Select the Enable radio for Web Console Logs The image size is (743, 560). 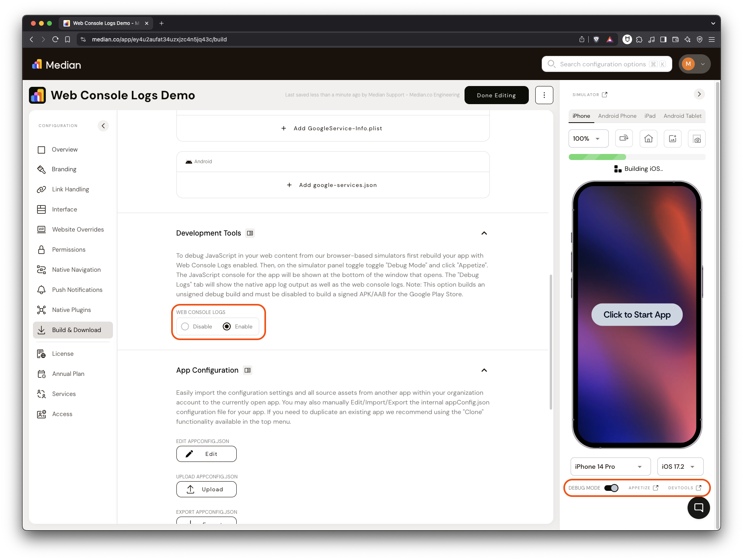click(x=227, y=326)
